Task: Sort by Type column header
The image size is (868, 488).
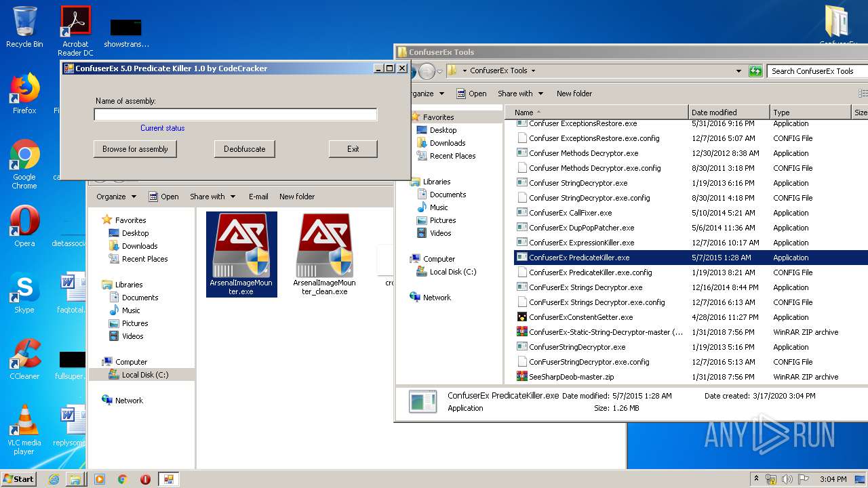Action: 810,113
